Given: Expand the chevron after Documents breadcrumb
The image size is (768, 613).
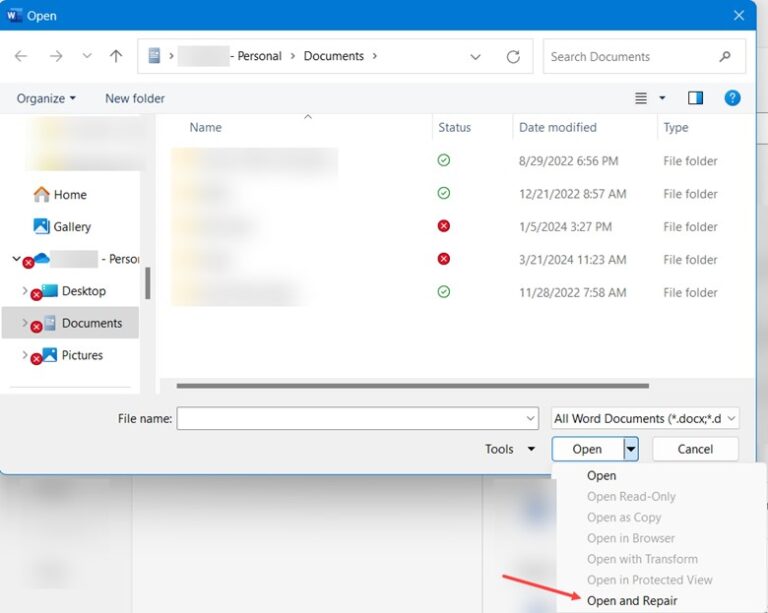Looking at the screenshot, I should (375, 56).
